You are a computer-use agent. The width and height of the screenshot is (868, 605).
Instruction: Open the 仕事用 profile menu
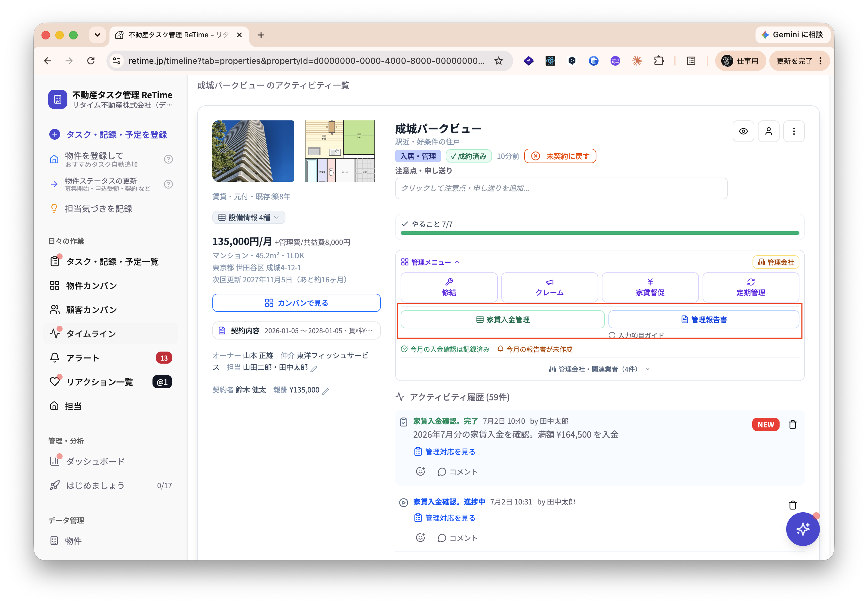click(x=740, y=61)
